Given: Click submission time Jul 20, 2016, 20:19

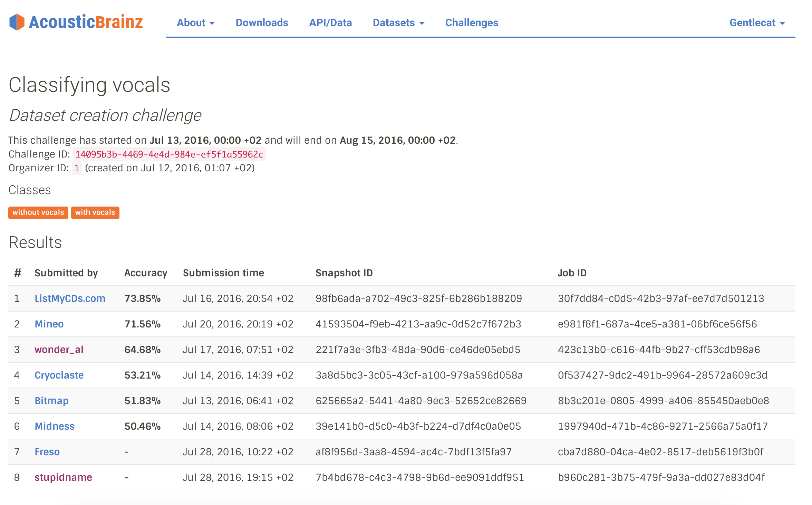Looking at the screenshot, I should pos(238,324).
